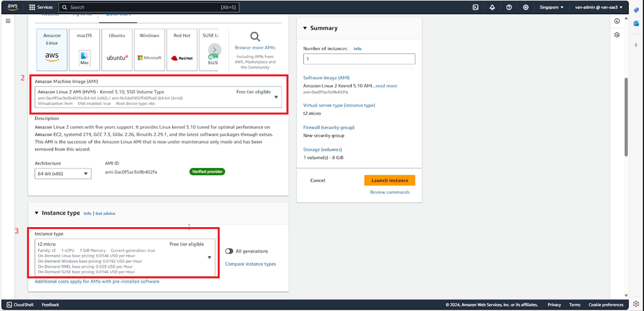Switch to the Quick Start tab
The image size is (644, 311).
(118, 15)
